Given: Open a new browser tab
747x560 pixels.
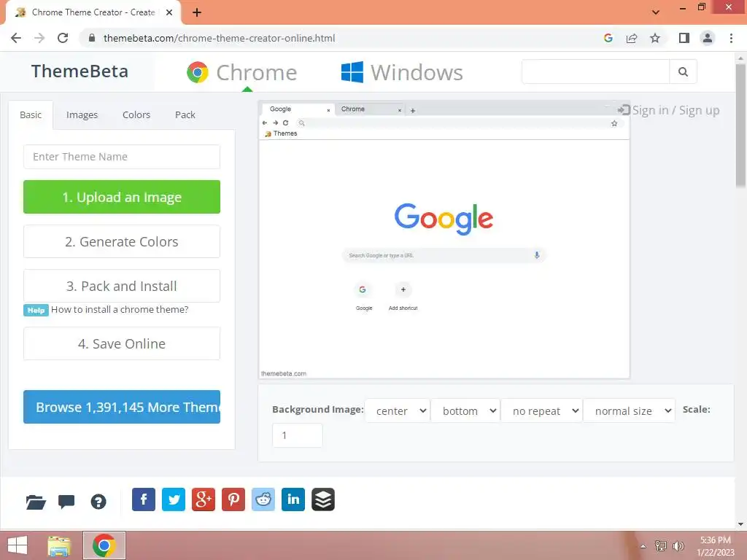Looking at the screenshot, I should pos(197,12).
